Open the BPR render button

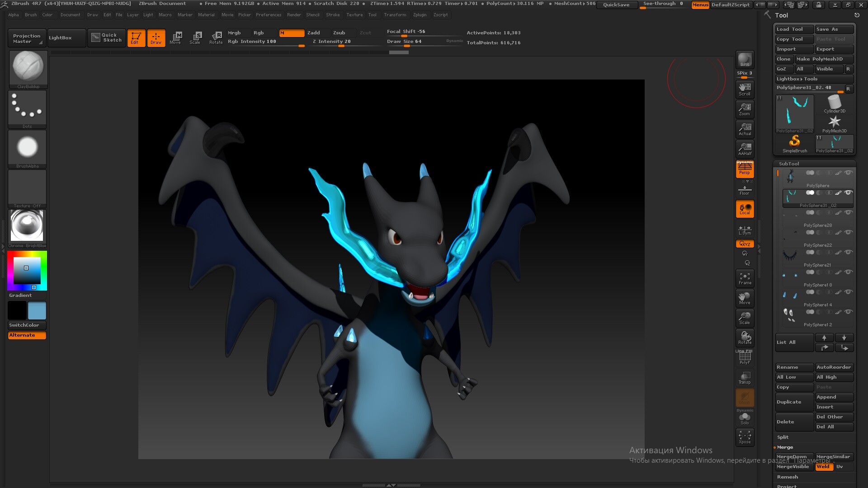click(744, 60)
